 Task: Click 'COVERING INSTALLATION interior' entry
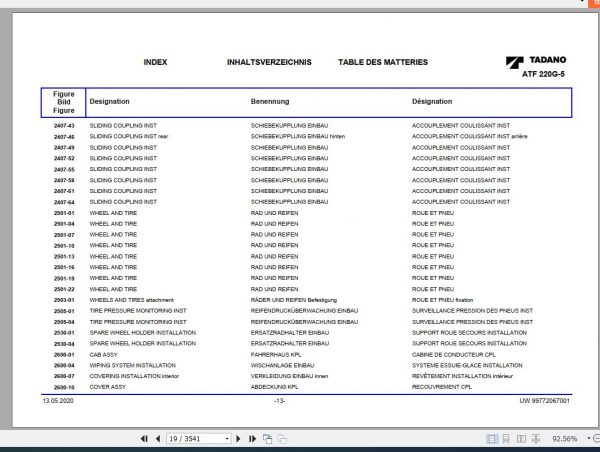pyautogui.click(x=134, y=376)
